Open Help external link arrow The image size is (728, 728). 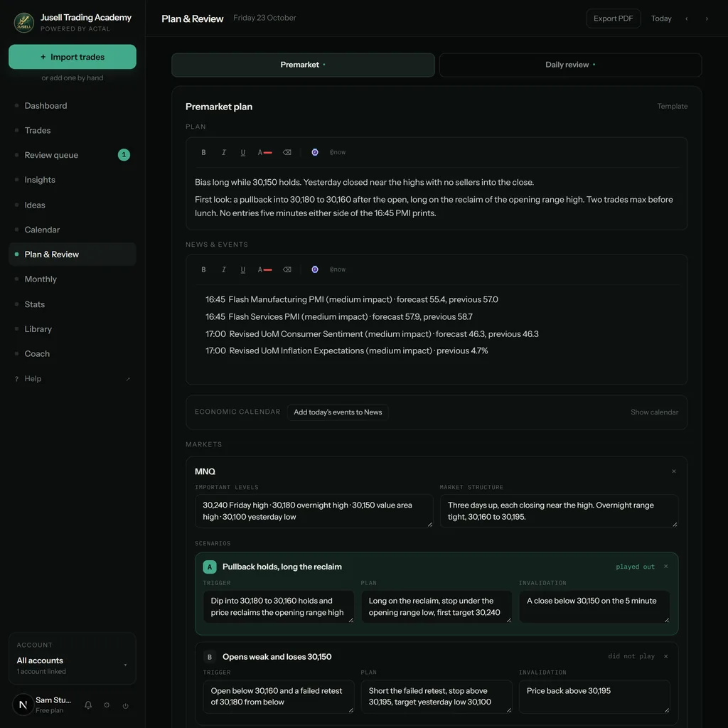pyautogui.click(x=128, y=379)
